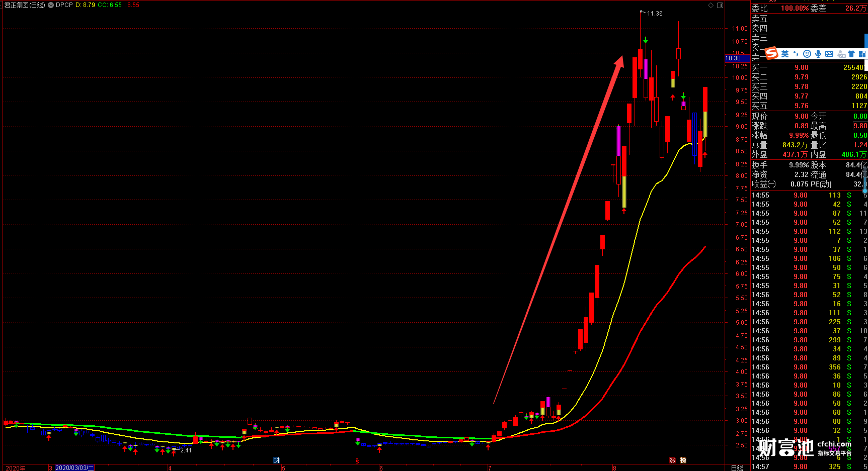Screen dimensions: 868x471
Task: Open the emoji smiley panel
Action: (x=807, y=54)
